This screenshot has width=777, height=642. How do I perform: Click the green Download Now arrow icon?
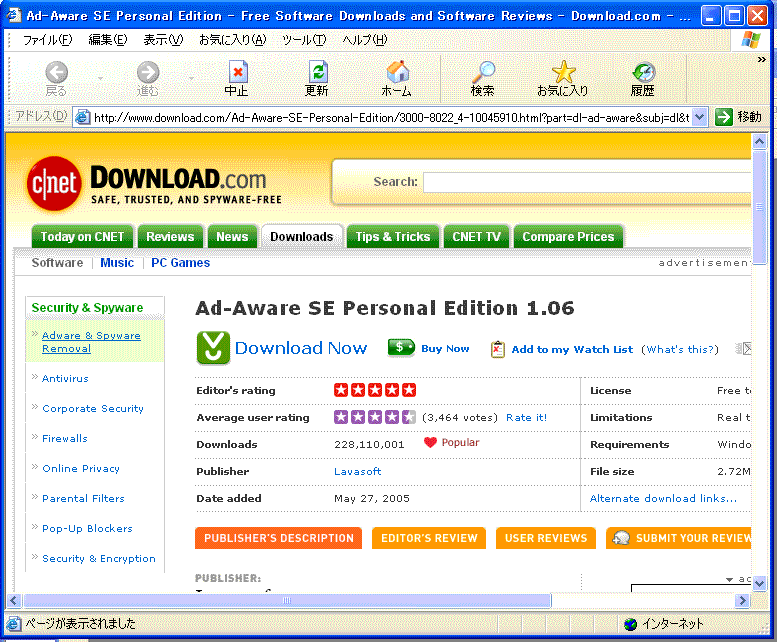pos(213,348)
